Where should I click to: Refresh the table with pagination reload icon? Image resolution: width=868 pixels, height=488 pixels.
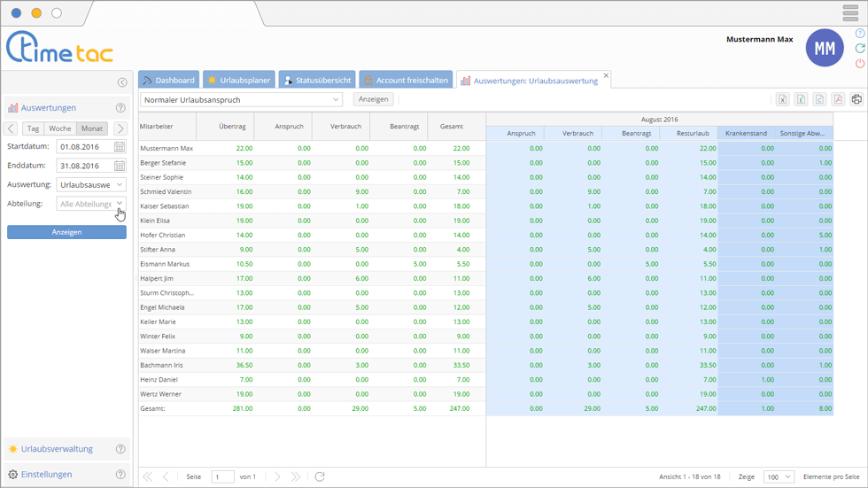320,476
